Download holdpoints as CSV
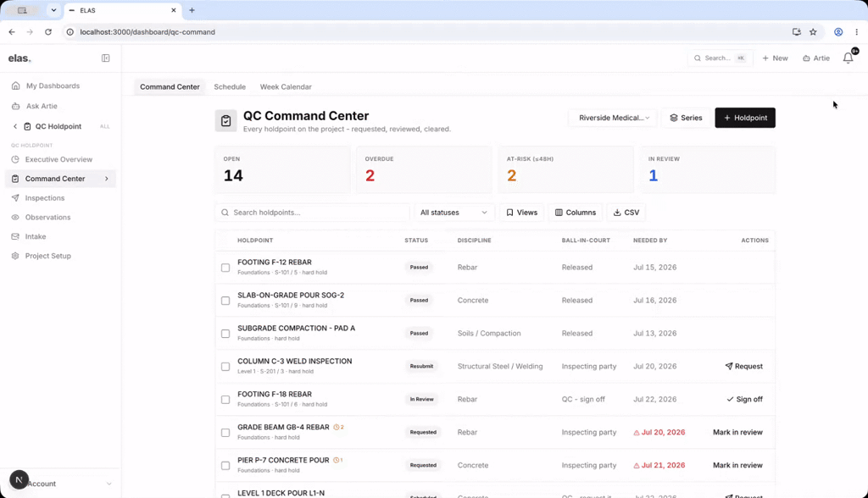868x498 pixels. pos(626,213)
